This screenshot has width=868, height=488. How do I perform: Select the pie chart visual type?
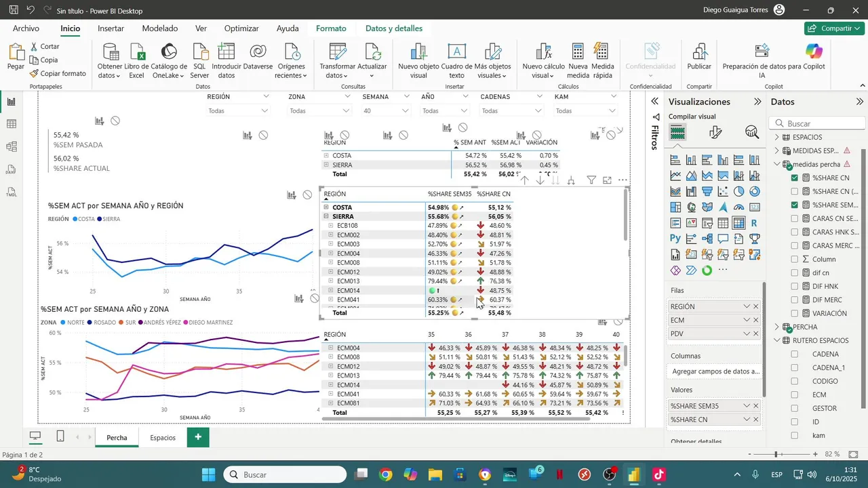(x=738, y=192)
